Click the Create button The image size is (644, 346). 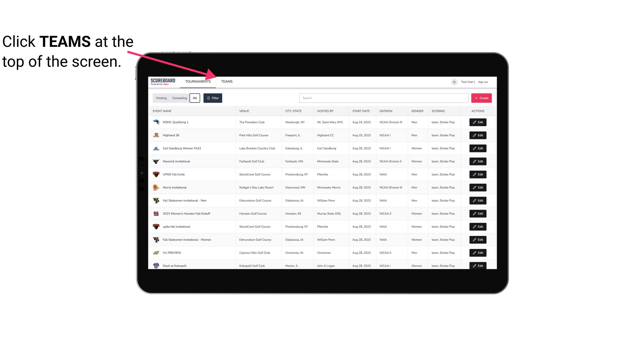[x=481, y=98]
